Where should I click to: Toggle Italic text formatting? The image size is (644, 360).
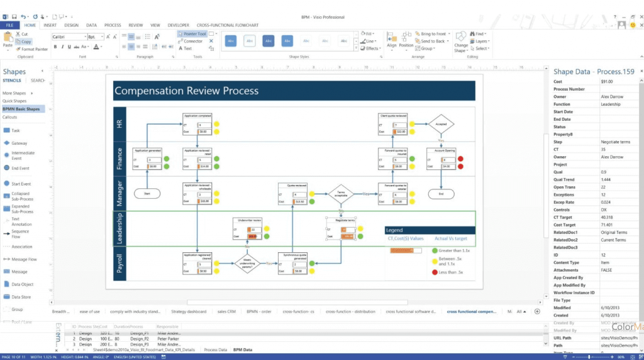62,47
